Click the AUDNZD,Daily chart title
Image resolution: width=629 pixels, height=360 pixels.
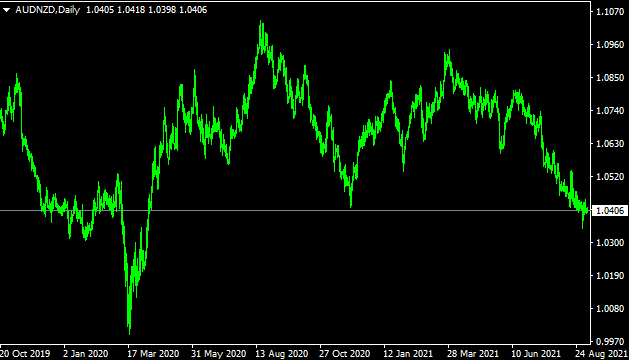(48, 10)
